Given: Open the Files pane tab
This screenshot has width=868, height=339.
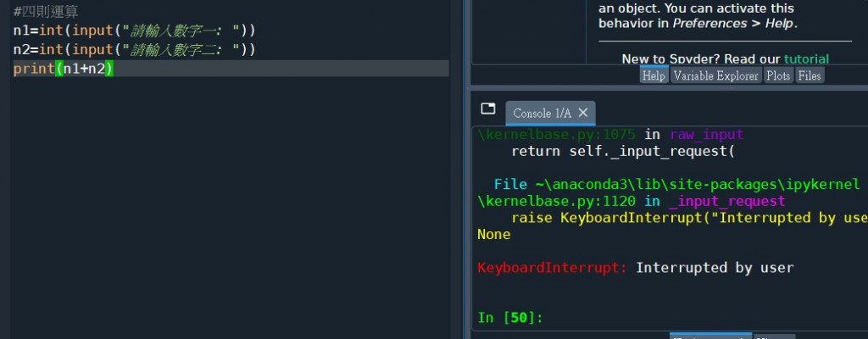Looking at the screenshot, I should 810,76.
